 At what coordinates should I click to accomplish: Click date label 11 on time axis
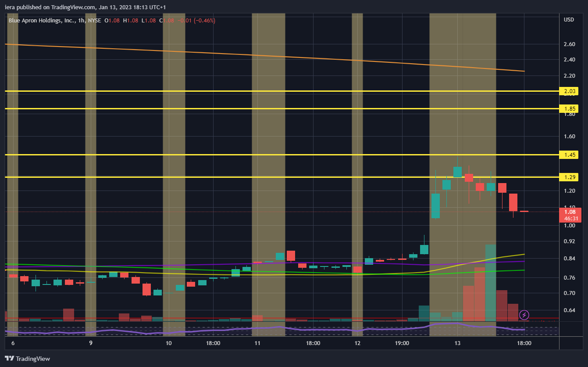(257, 343)
